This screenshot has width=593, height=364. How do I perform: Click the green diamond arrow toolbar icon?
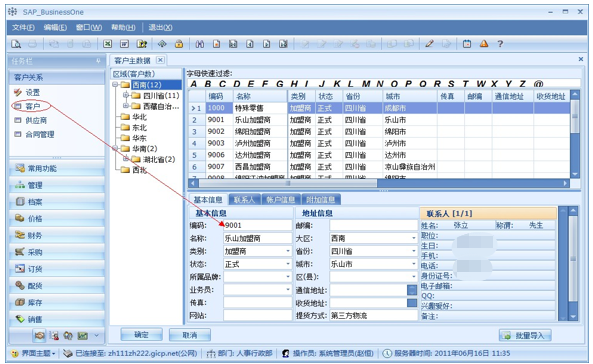pyautogui.click(x=162, y=44)
